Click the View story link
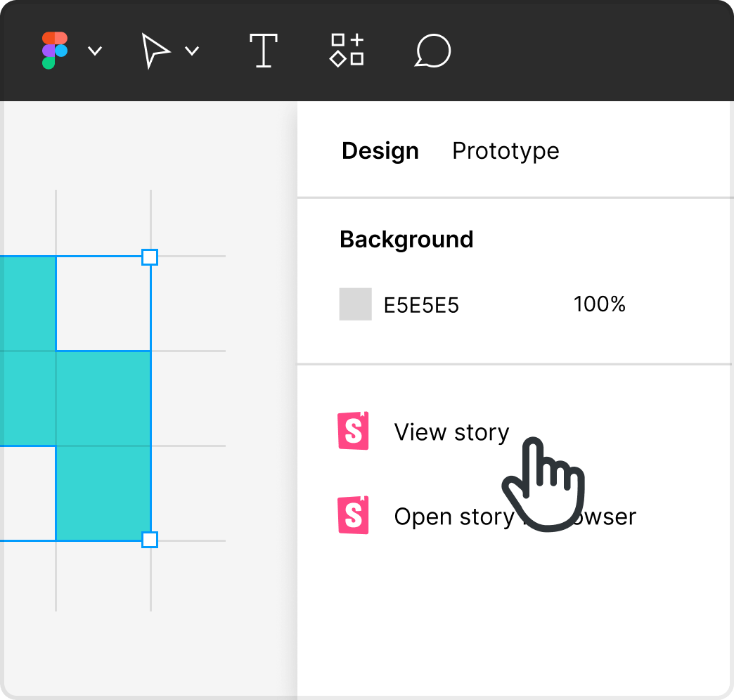Screen dimensions: 734x700 pyautogui.click(x=452, y=432)
